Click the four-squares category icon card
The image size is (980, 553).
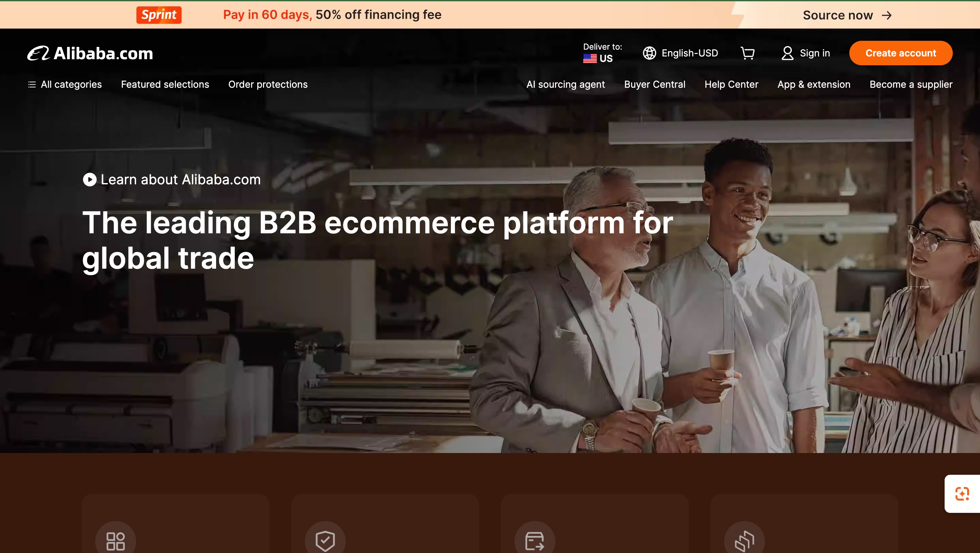116,541
